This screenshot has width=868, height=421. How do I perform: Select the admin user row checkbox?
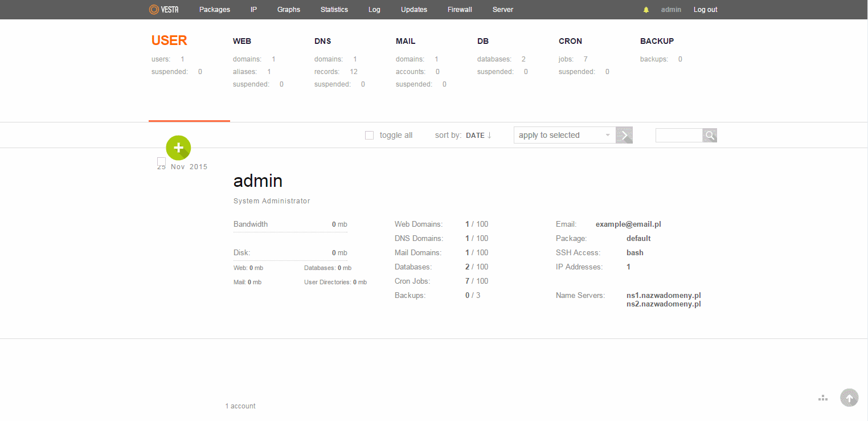point(161,162)
